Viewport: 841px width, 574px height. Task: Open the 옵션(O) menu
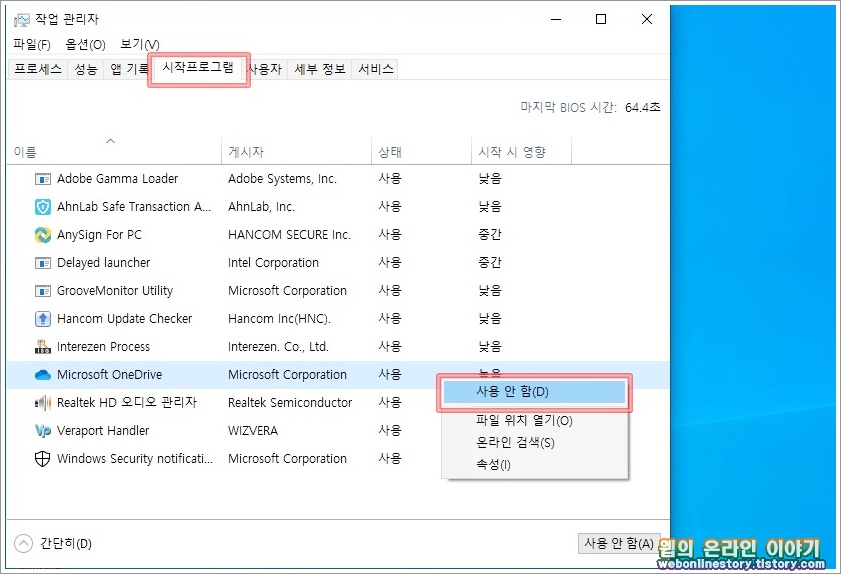tap(85, 45)
